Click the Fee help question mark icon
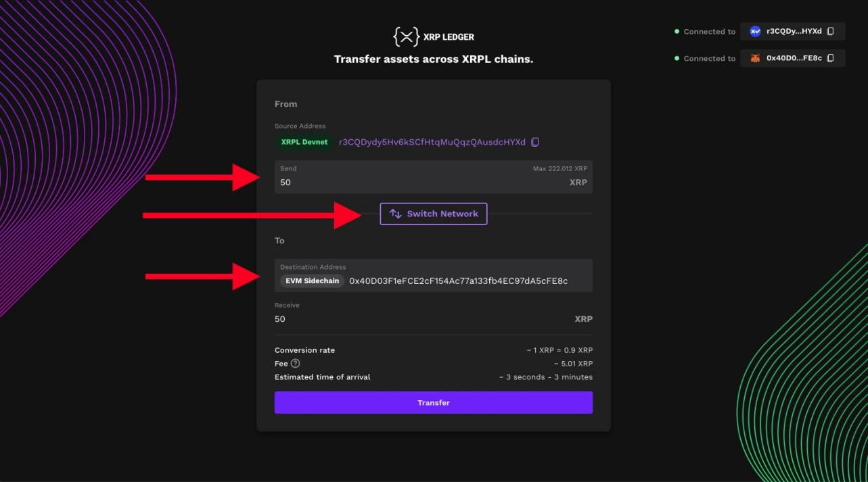 [x=295, y=364]
